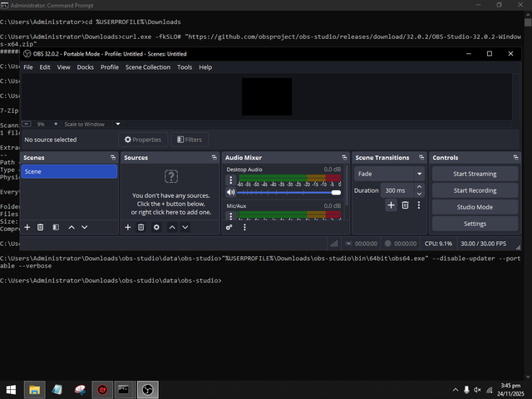Click the black preview canvas
Viewport: 532px width, 399px height.
pos(267,96)
